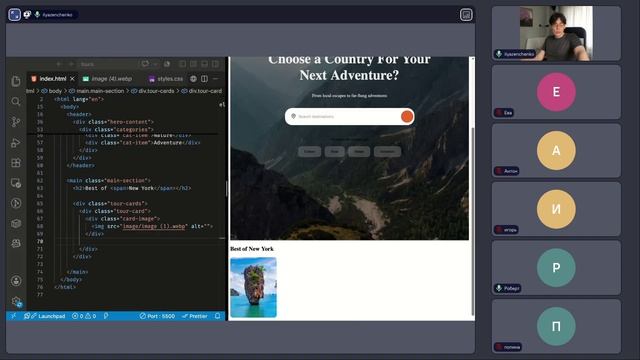
Task: Select the presenter webcam video tile
Action: (556, 33)
